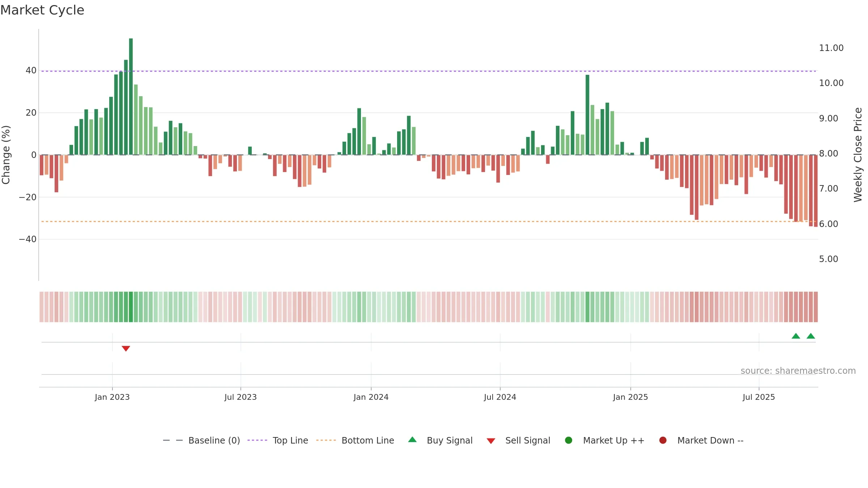
Task: Click the 20 tick on the left axis
Action: click(x=31, y=113)
